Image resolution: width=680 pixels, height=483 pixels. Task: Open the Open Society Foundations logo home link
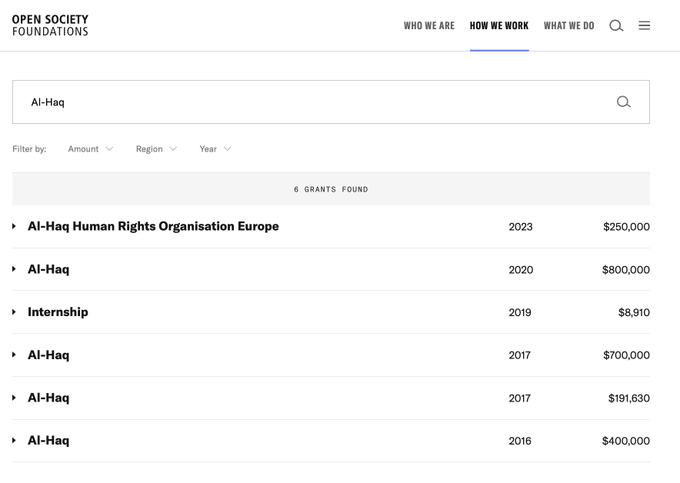point(50,25)
